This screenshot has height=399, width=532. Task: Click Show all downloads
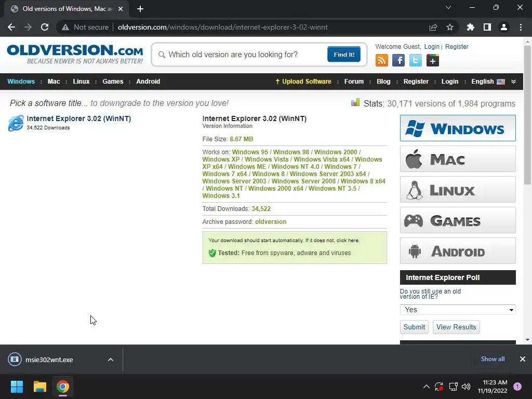[x=493, y=359]
